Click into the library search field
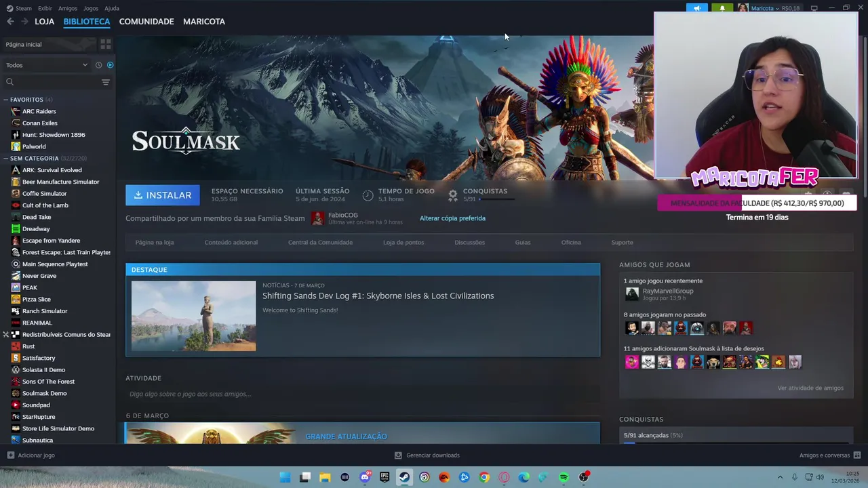This screenshot has height=488, width=868. click(51, 82)
